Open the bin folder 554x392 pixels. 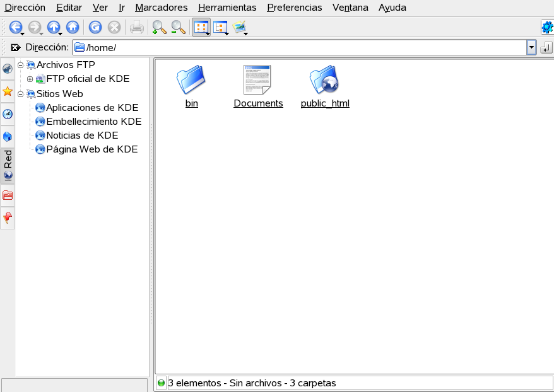click(x=191, y=103)
